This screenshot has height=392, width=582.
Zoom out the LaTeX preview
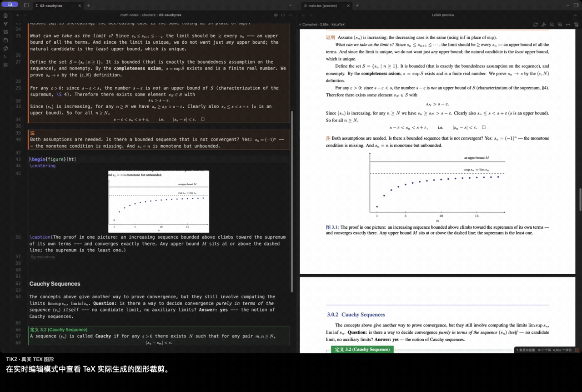click(552, 25)
